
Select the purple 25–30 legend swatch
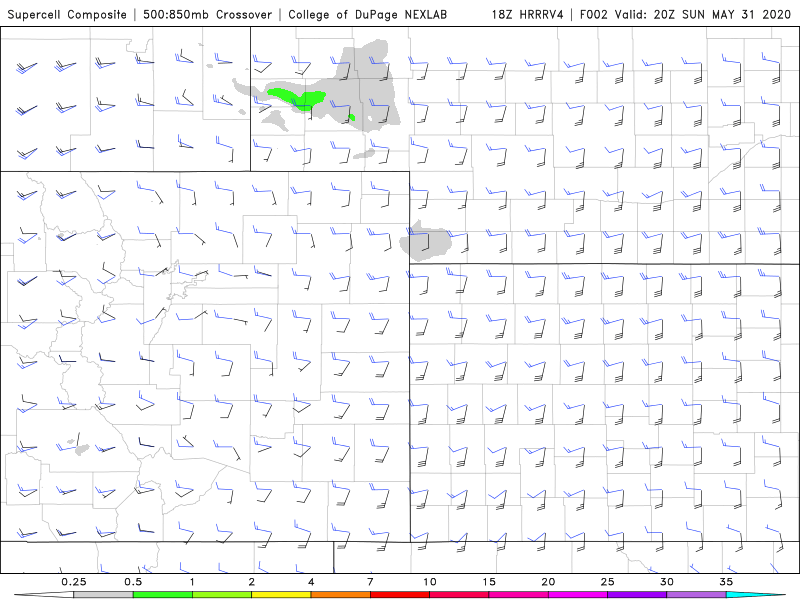(637, 594)
